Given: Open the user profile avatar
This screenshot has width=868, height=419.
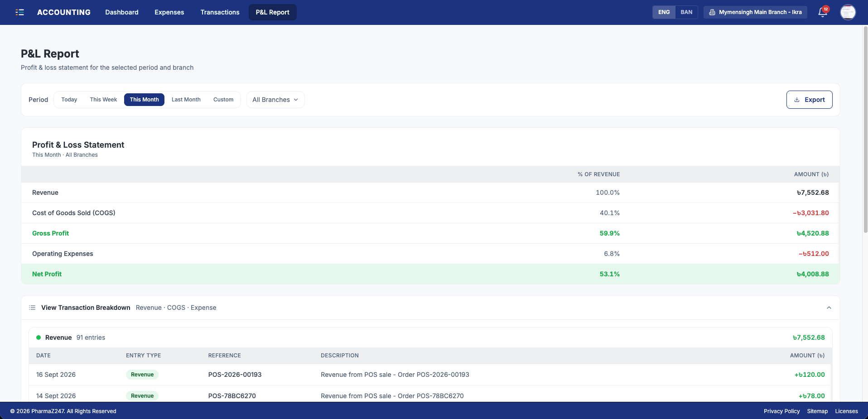Looking at the screenshot, I should point(848,12).
